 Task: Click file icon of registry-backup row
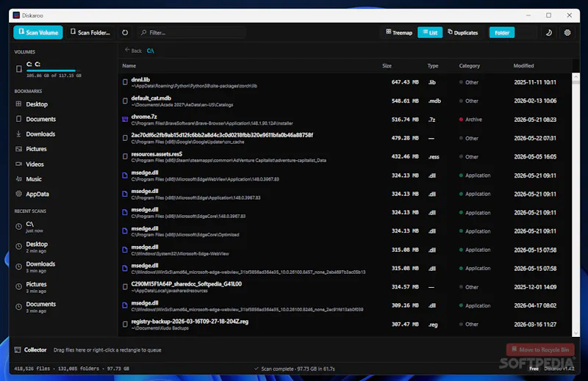tap(125, 324)
